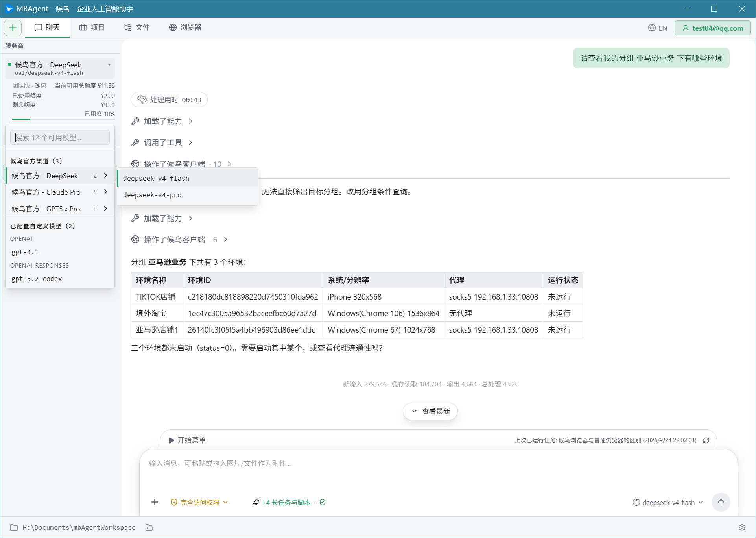Viewport: 756px width, 538px height.
Task: Click the plus attachment icon in composer
Action: (155, 502)
